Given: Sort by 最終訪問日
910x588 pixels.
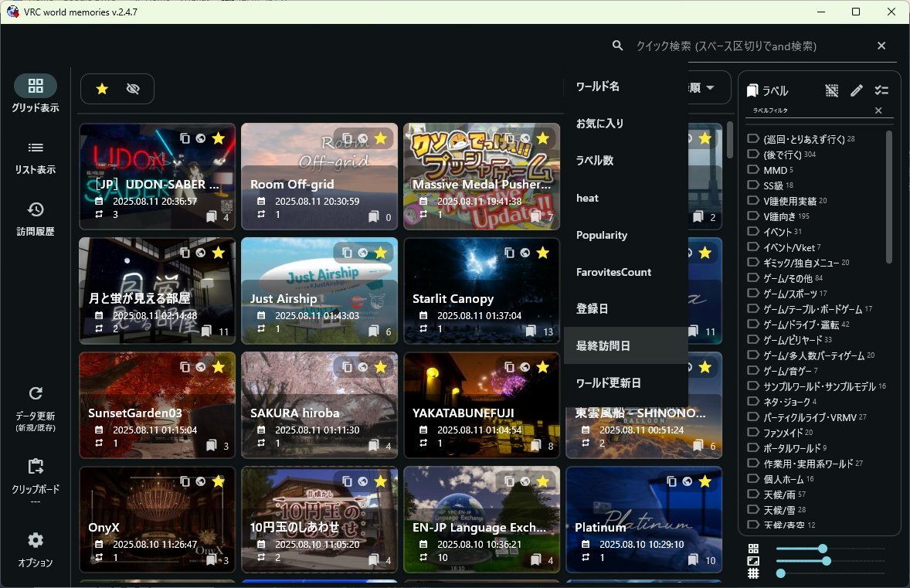Looking at the screenshot, I should point(626,346).
